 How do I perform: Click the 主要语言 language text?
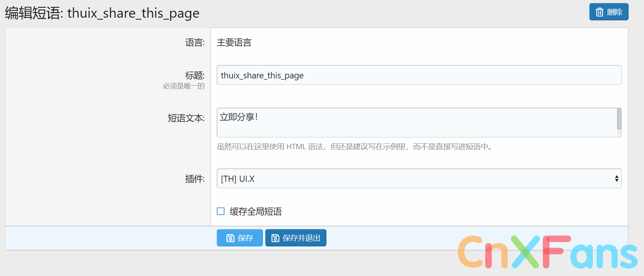[234, 42]
